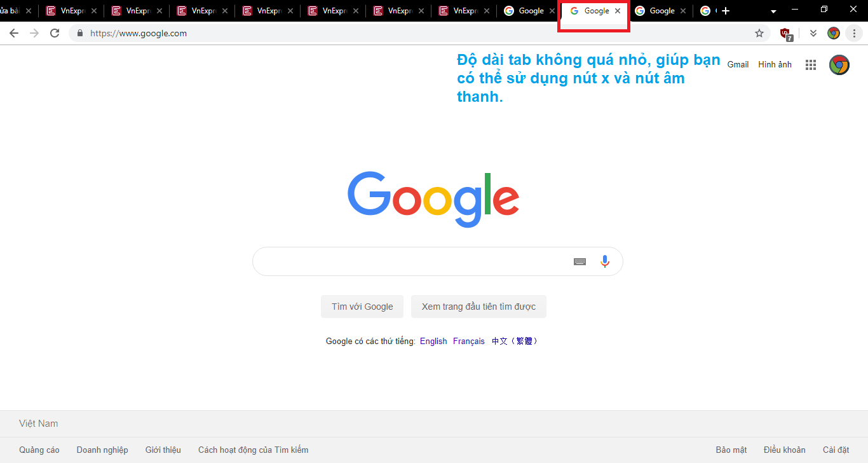Bookmark this page with the star icon
Screen dimensions: 868x463
759,33
